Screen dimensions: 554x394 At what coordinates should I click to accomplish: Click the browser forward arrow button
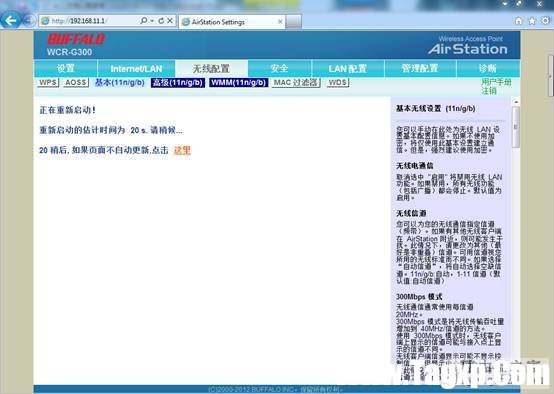(29, 20)
